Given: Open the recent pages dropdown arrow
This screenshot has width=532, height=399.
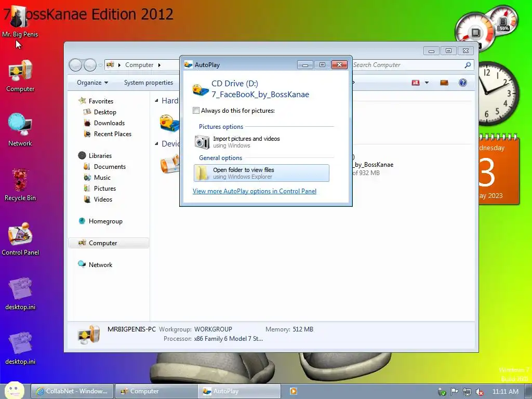Looking at the screenshot, I should pos(100,65).
